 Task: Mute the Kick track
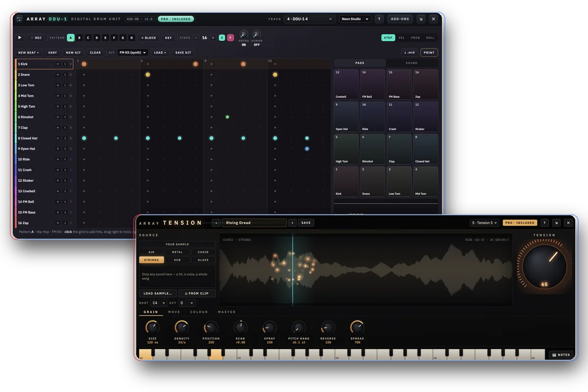pyautogui.click(x=58, y=64)
